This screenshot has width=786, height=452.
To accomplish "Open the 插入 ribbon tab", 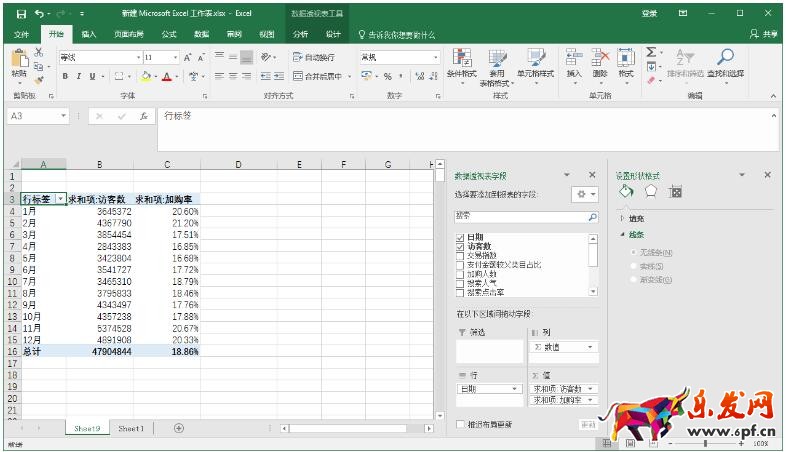I will coord(89,34).
